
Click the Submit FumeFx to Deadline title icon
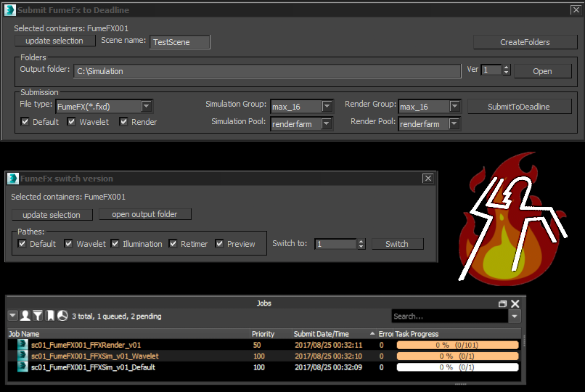click(10, 10)
